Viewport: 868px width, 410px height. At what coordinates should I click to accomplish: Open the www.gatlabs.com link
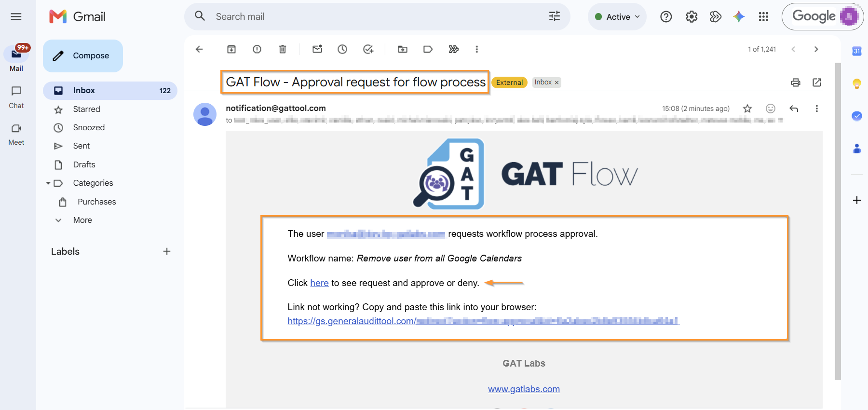[524, 389]
